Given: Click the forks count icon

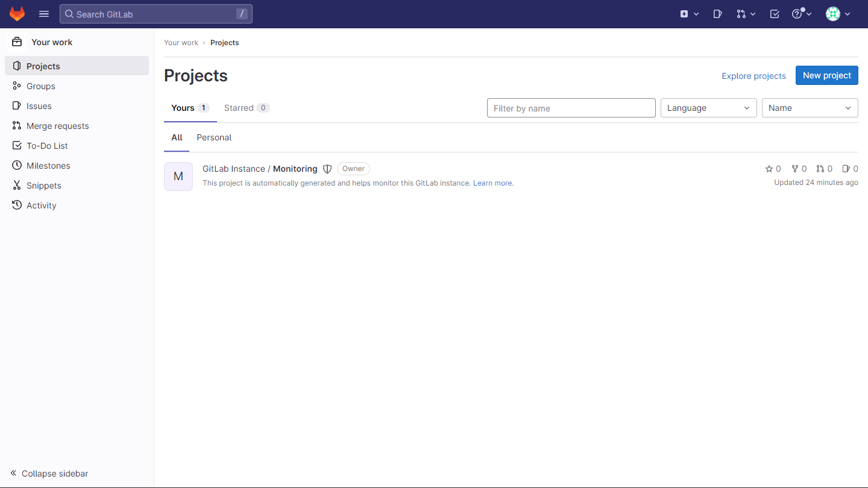Looking at the screenshot, I should [799, 169].
